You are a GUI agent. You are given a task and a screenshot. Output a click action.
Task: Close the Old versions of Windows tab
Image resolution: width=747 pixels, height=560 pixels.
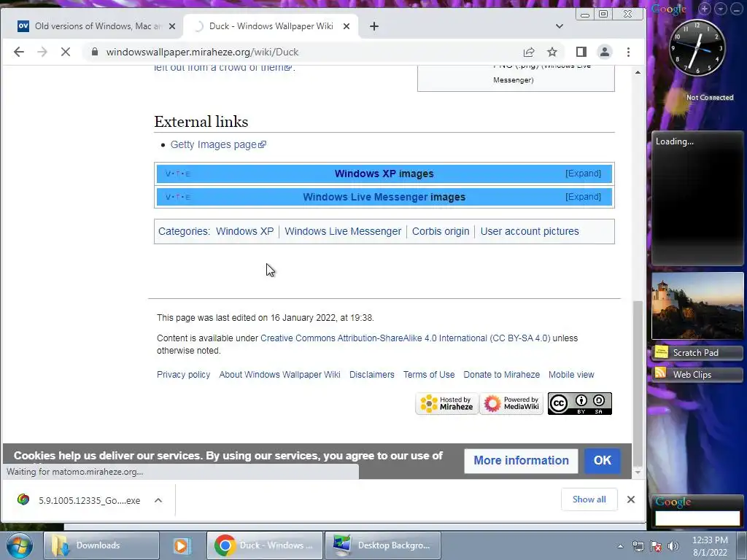(172, 26)
